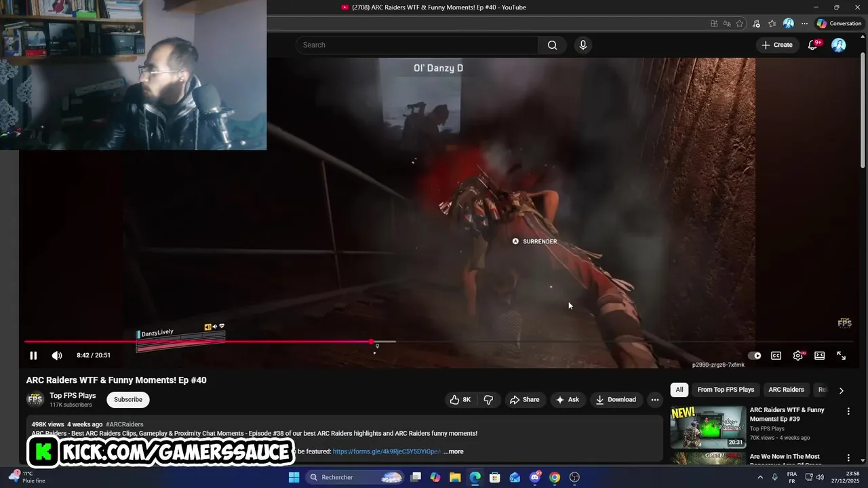Screen dimensions: 868x488
Task: Open the Top FPS Plays channel name
Action: click(73, 396)
